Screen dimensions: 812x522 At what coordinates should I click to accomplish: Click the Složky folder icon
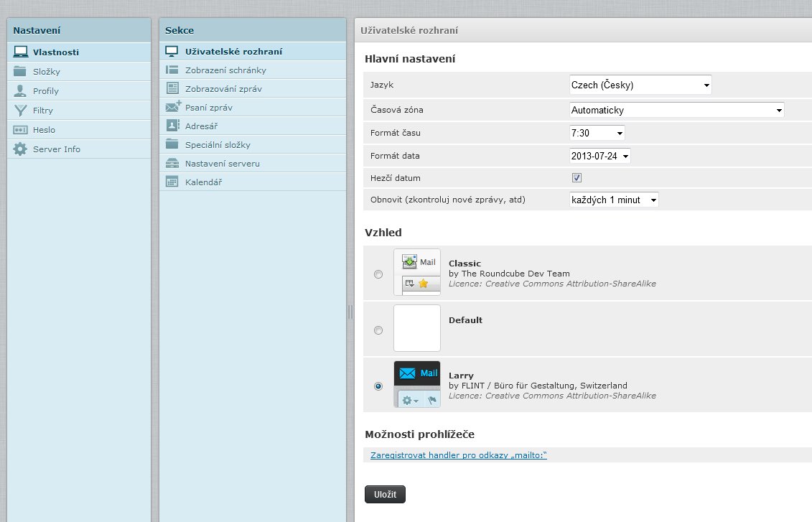click(x=20, y=72)
